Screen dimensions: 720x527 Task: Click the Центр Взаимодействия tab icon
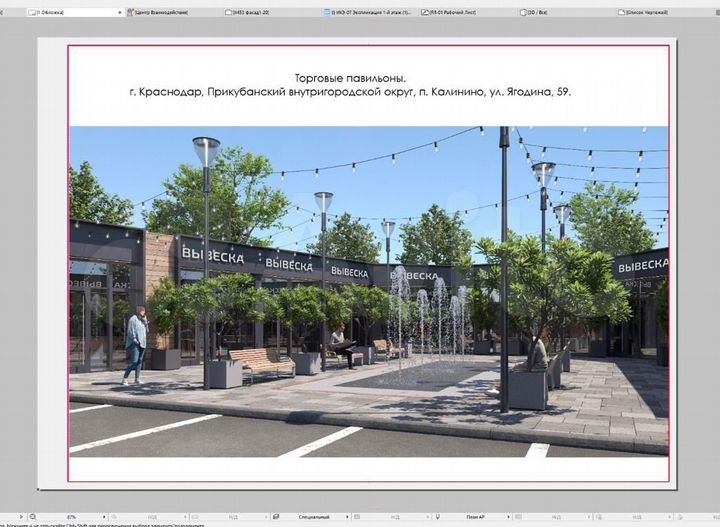[x=130, y=12]
